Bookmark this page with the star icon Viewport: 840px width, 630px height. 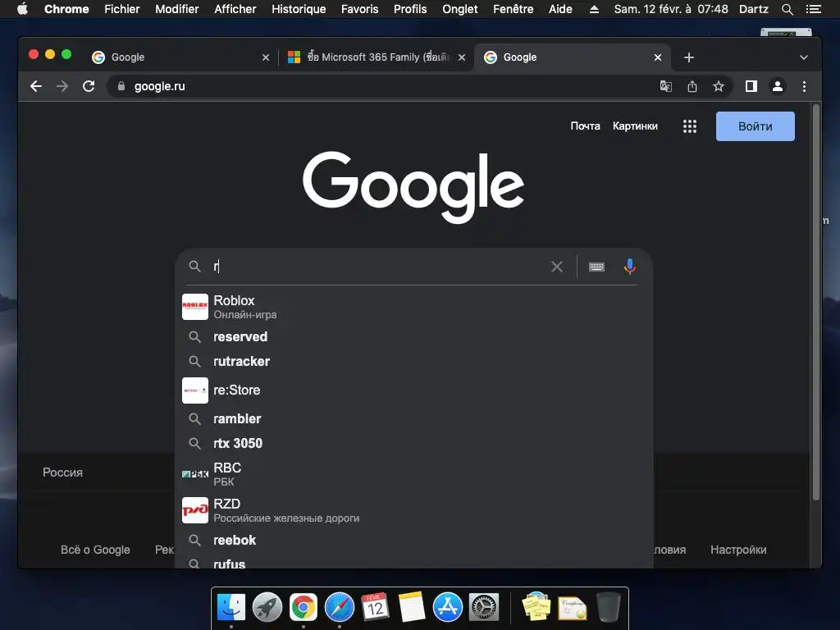click(719, 86)
